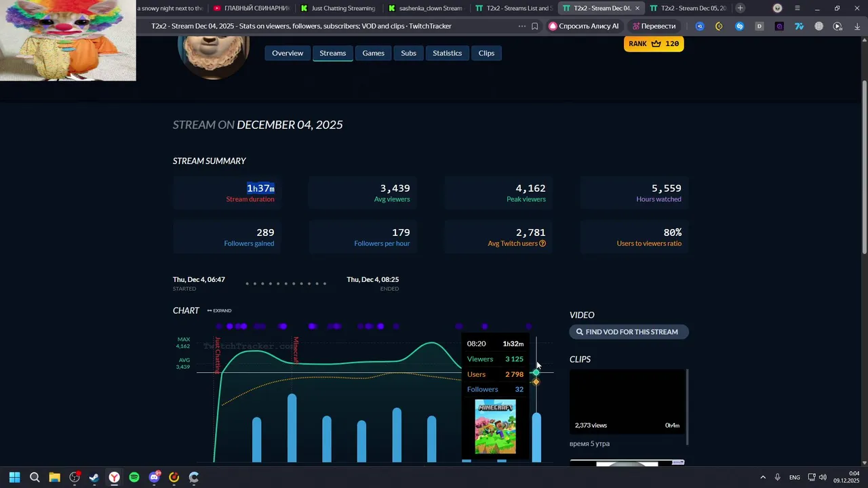The height and width of the screenshot is (488, 868).
Task: Switch to the Streams tab
Action: click(x=332, y=53)
